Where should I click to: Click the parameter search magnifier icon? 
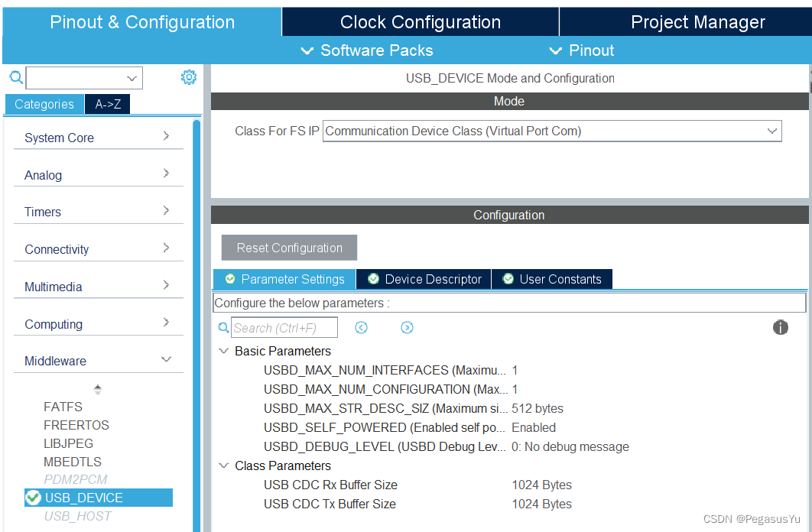(223, 328)
